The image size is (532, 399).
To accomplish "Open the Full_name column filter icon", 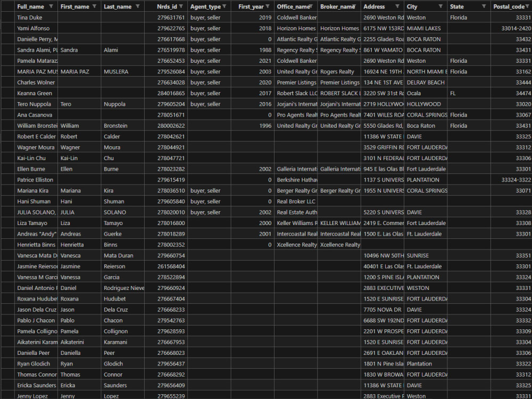I will tap(51, 6).
